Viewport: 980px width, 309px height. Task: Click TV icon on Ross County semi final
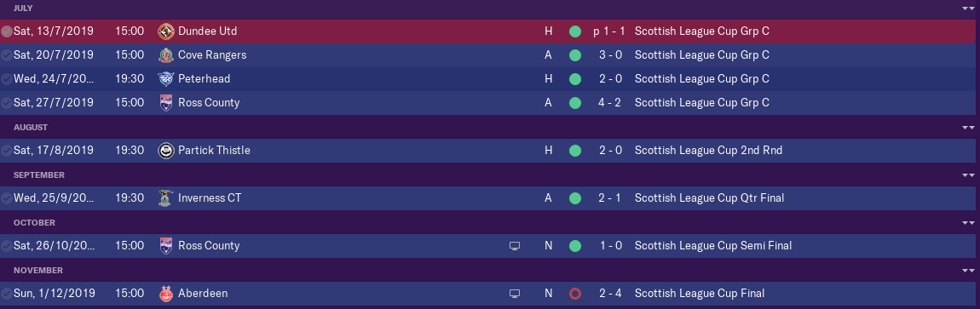pyautogui.click(x=515, y=246)
